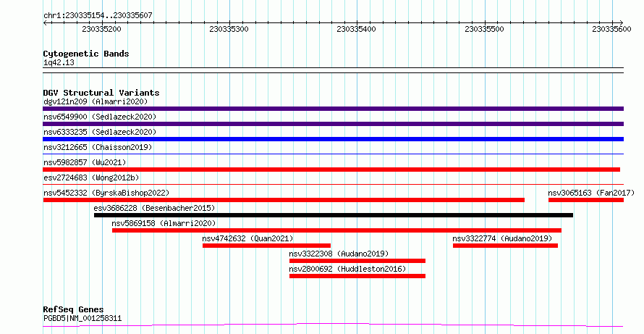The height and width of the screenshot is (334, 644).
Task: Click the 1q42.13 cytogenetic band label
Action: 59,62
